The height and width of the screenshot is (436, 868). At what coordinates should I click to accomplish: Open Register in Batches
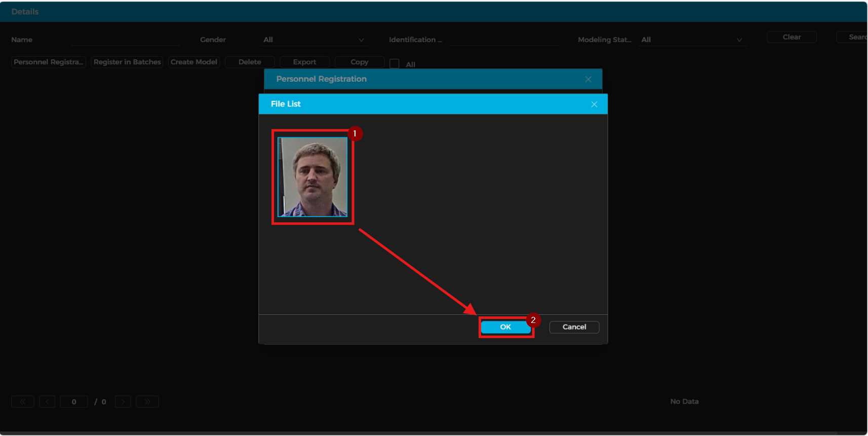pos(127,62)
